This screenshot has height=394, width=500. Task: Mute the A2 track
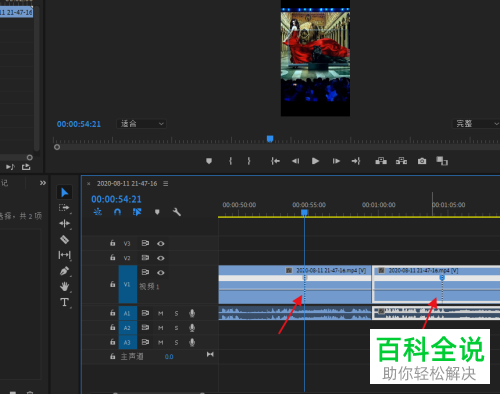161,328
